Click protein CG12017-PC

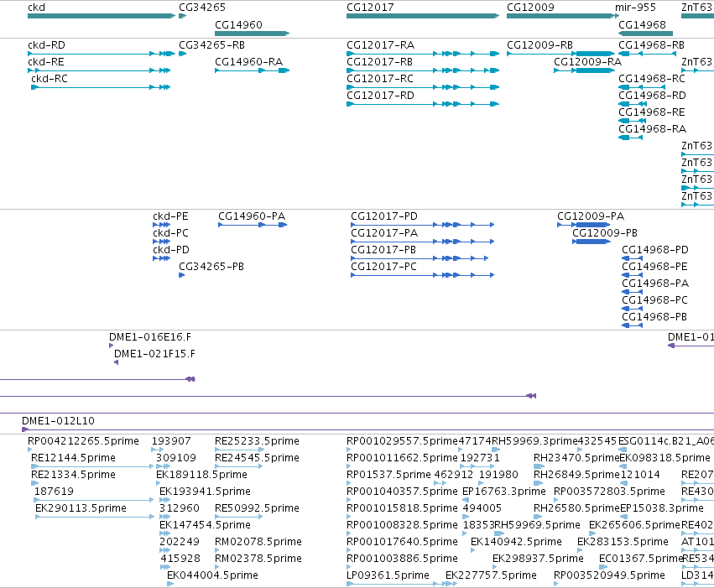tap(383, 267)
